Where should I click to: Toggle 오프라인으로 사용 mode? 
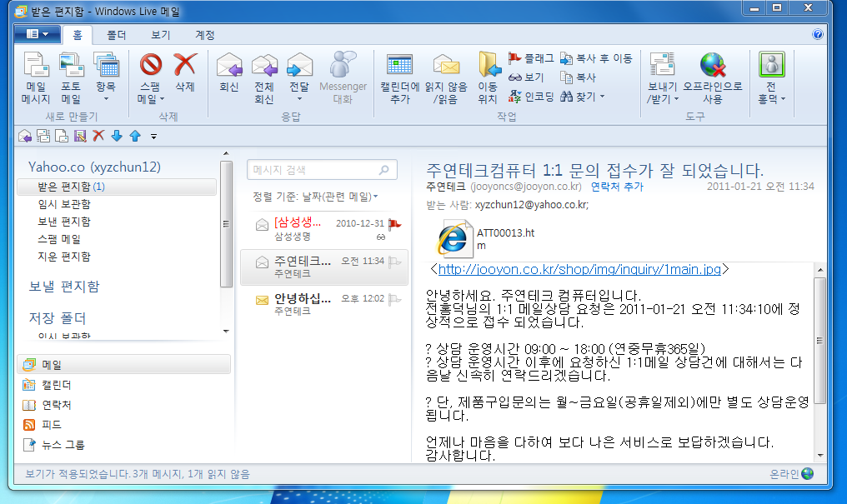[713, 78]
